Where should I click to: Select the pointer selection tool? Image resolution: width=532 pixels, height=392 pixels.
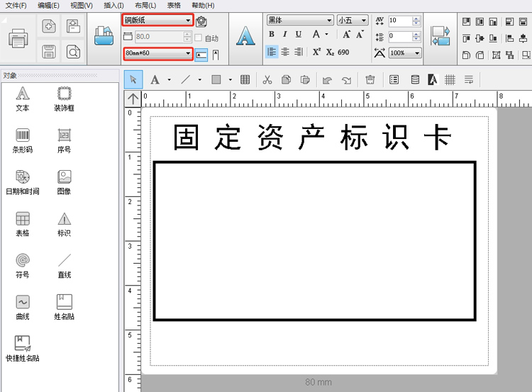(133, 79)
